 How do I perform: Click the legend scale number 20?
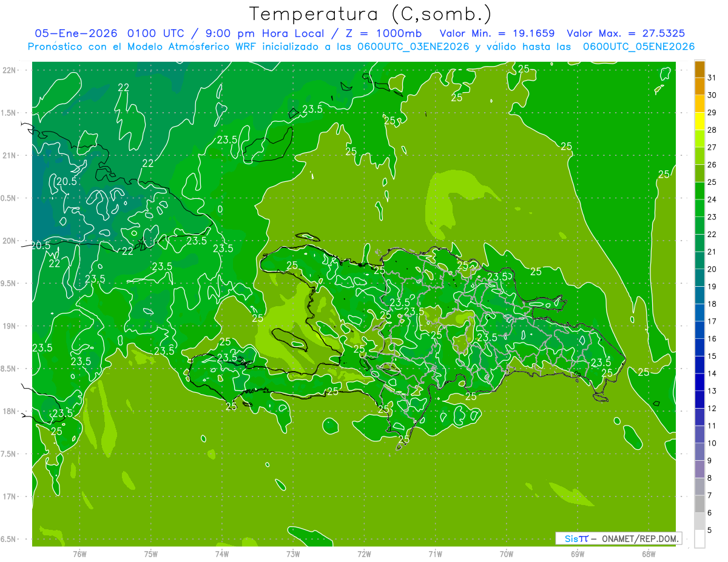[712, 269]
